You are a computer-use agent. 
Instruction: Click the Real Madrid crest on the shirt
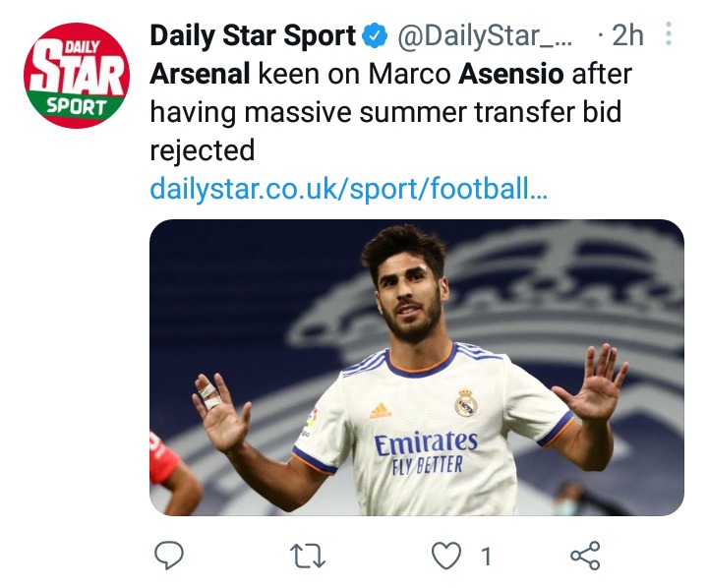click(466, 402)
